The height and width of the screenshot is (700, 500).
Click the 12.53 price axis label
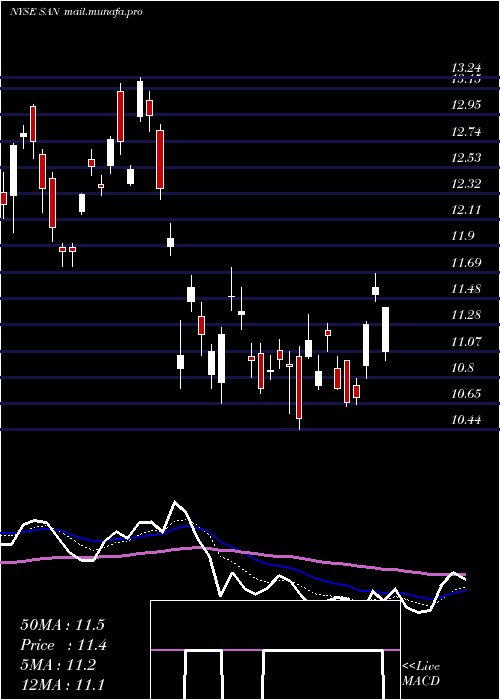(466, 158)
